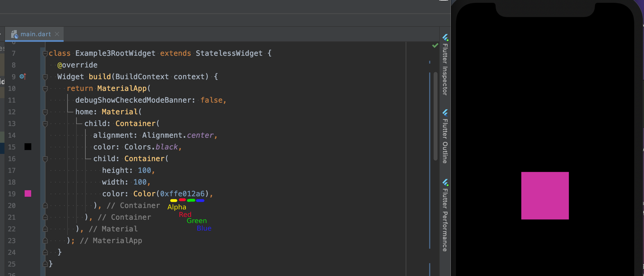Collapse the Example3RootWidget class fold arrow
Screen dimensions: 644x276
click(x=45, y=54)
